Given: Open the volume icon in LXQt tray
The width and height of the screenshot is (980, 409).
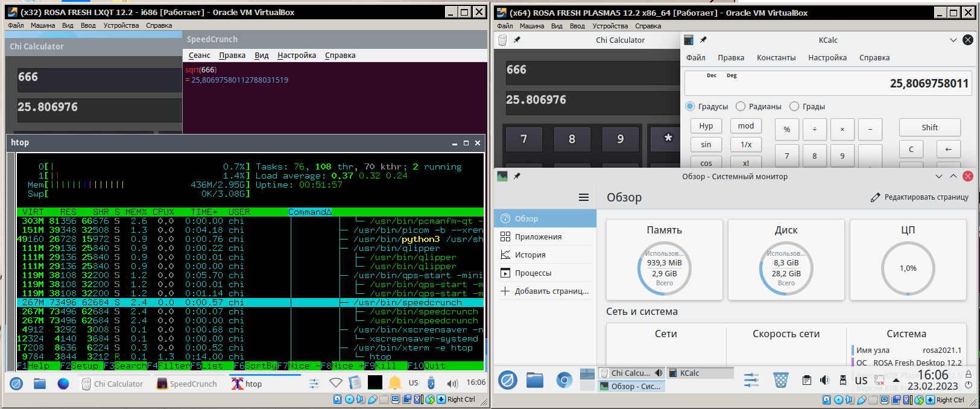Looking at the screenshot, I should pos(452,383).
